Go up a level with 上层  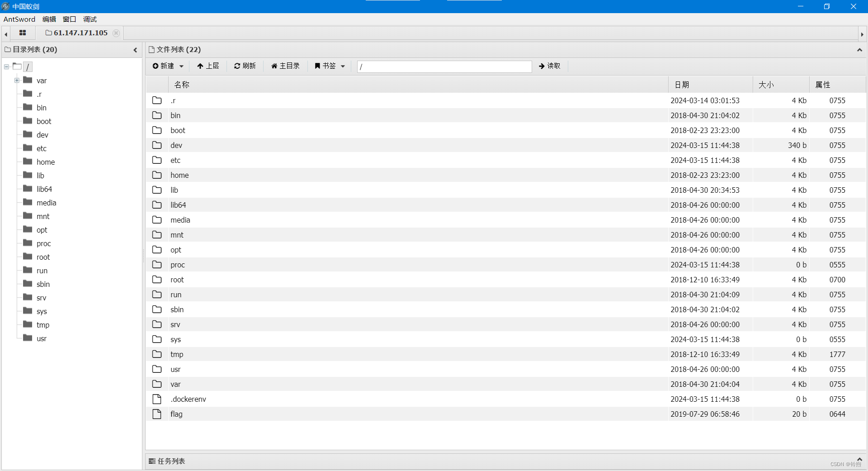pos(208,66)
